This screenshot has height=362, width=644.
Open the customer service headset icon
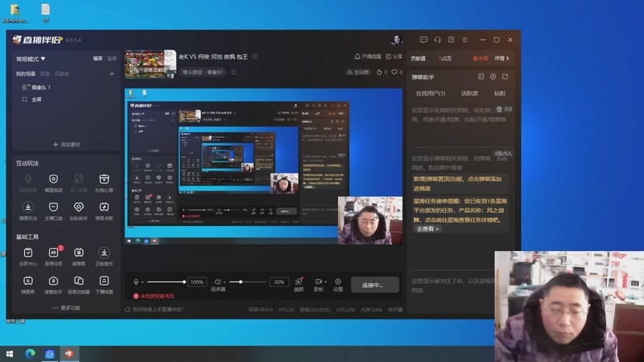[x=437, y=39]
